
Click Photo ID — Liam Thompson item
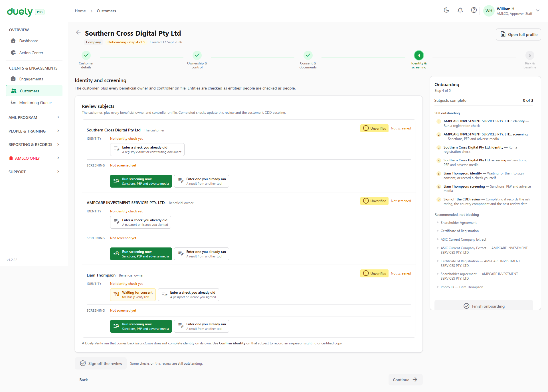(x=462, y=287)
